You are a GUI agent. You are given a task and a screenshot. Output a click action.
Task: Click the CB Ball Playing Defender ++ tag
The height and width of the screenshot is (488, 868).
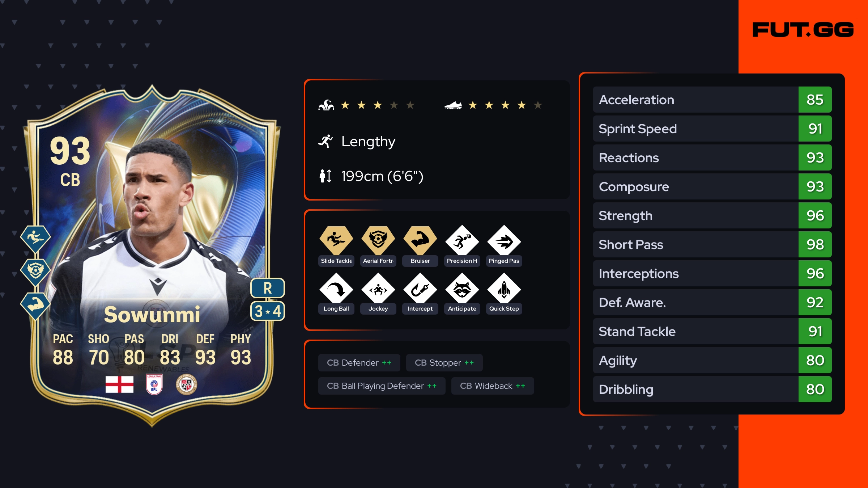click(382, 386)
